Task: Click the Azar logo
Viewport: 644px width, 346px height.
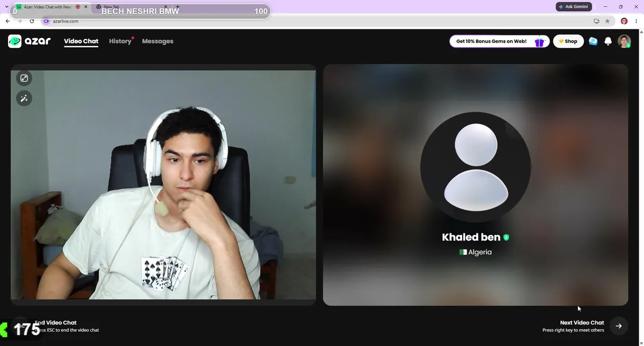Action: point(29,41)
